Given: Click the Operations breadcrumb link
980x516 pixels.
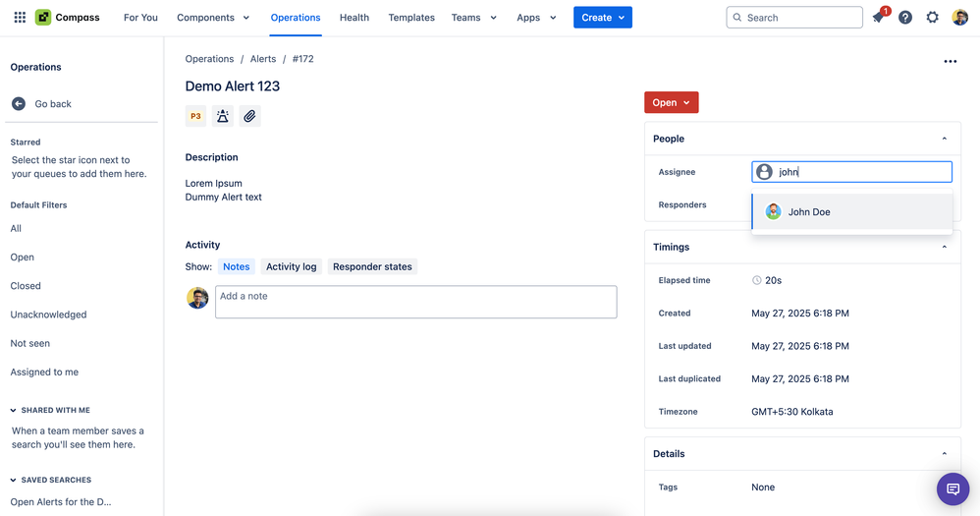Looking at the screenshot, I should pos(209,59).
